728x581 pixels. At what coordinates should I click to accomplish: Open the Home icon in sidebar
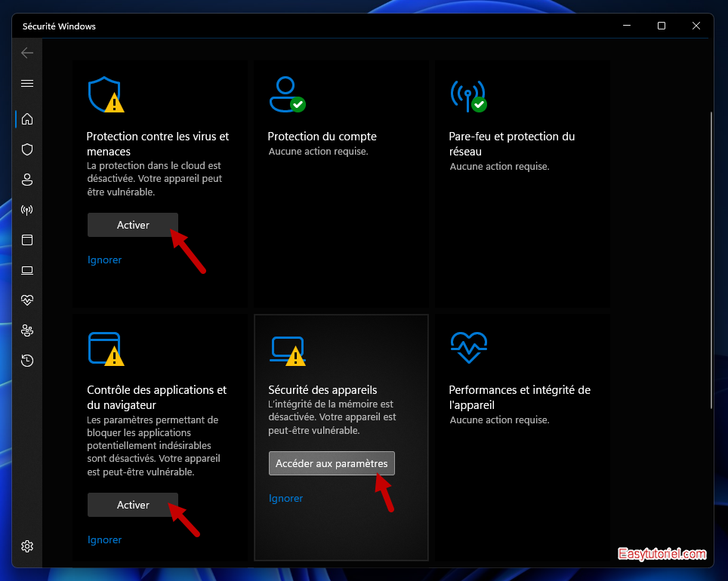click(27, 119)
